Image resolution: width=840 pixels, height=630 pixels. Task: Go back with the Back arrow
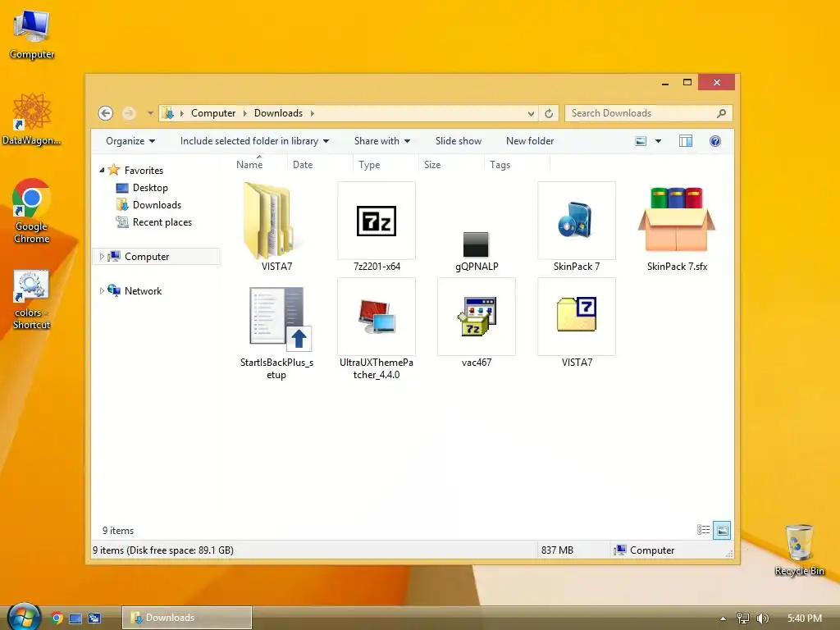click(106, 113)
